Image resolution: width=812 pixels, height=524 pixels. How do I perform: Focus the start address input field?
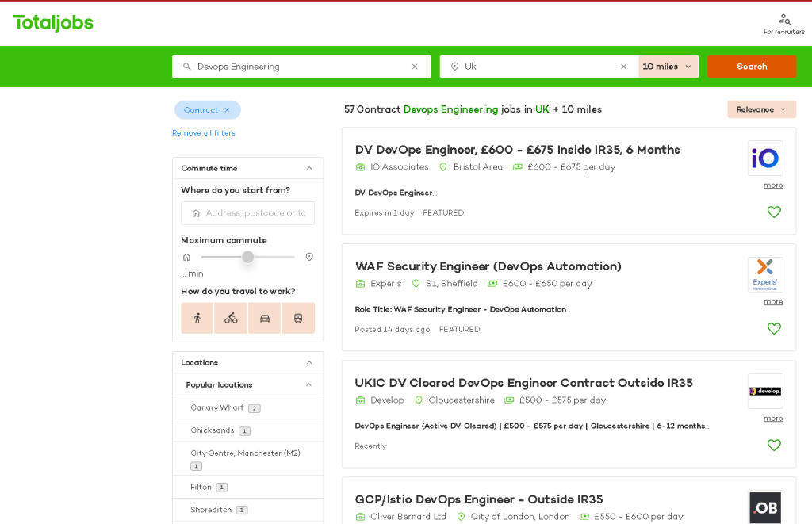coord(247,213)
